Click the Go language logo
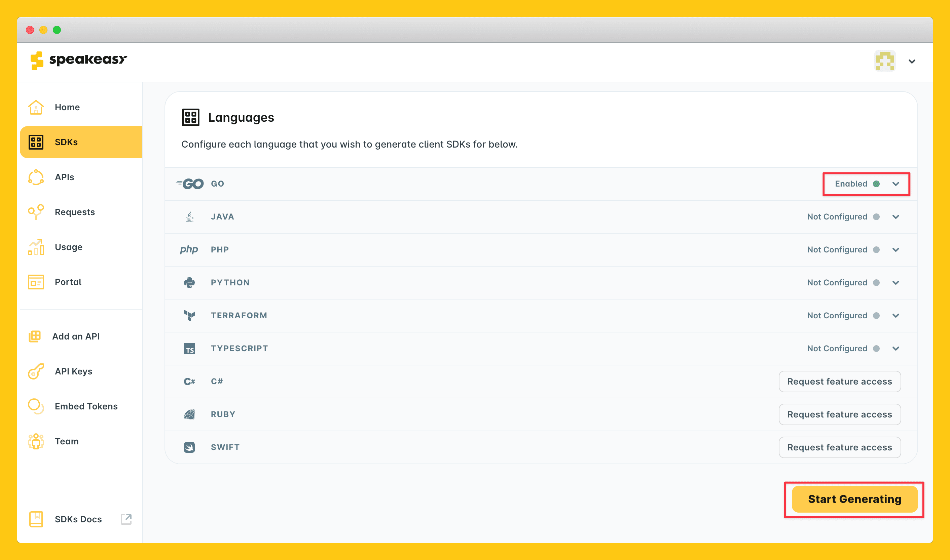950x560 pixels. (x=189, y=184)
